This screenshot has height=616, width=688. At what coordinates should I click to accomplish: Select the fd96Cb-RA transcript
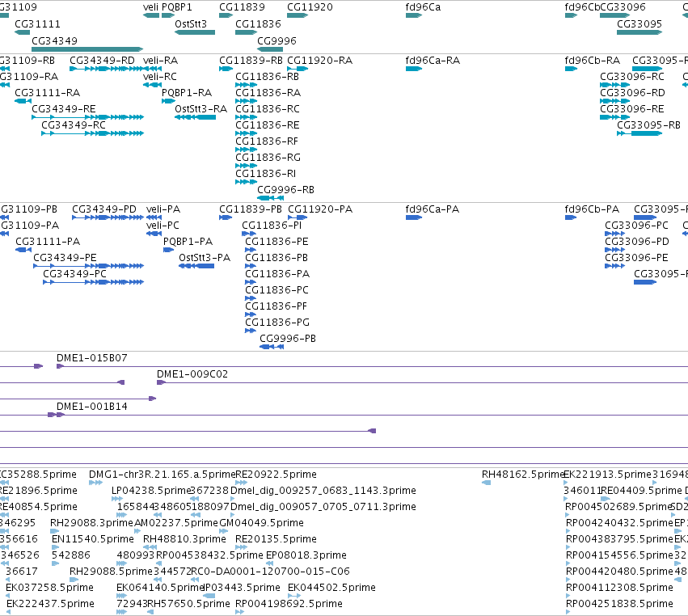(593, 61)
